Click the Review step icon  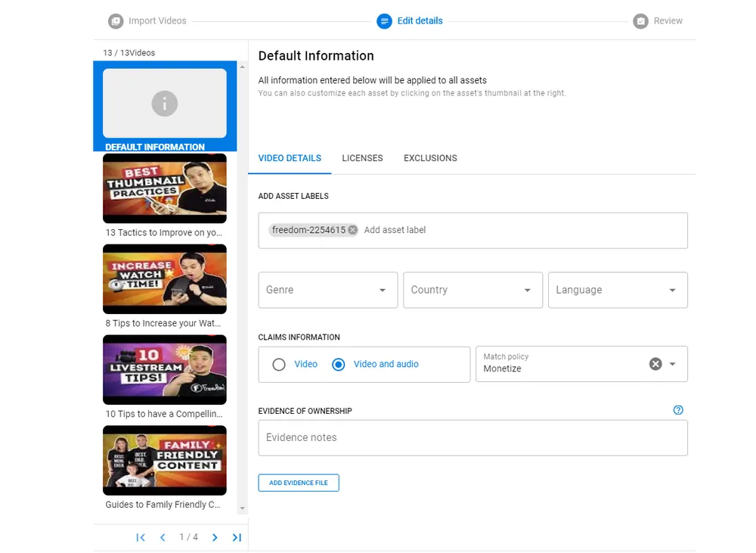641,21
